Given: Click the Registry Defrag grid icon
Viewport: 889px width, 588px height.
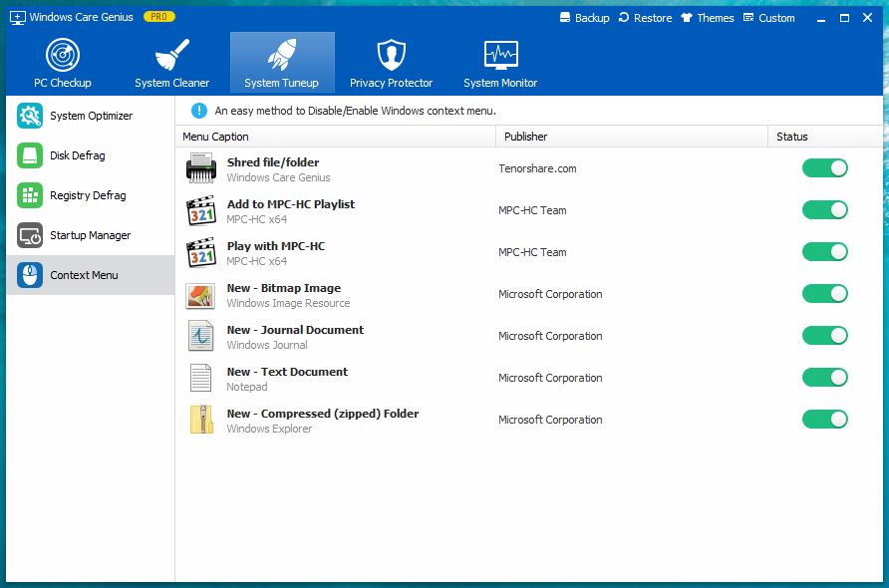Looking at the screenshot, I should click(x=30, y=195).
